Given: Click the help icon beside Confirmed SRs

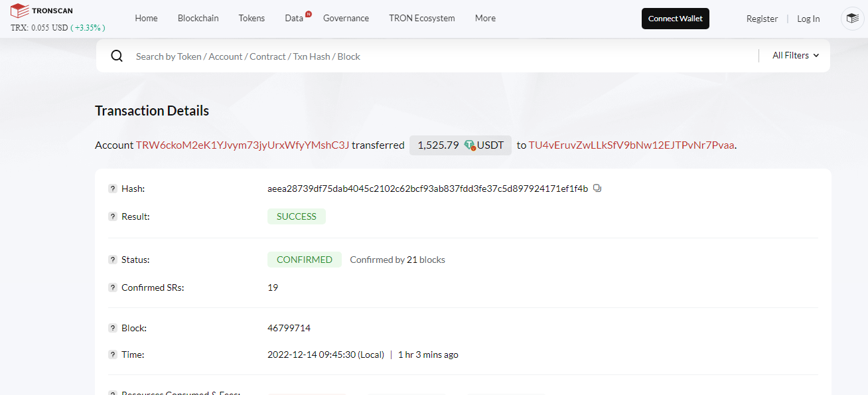Looking at the screenshot, I should click(x=113, y=287).
